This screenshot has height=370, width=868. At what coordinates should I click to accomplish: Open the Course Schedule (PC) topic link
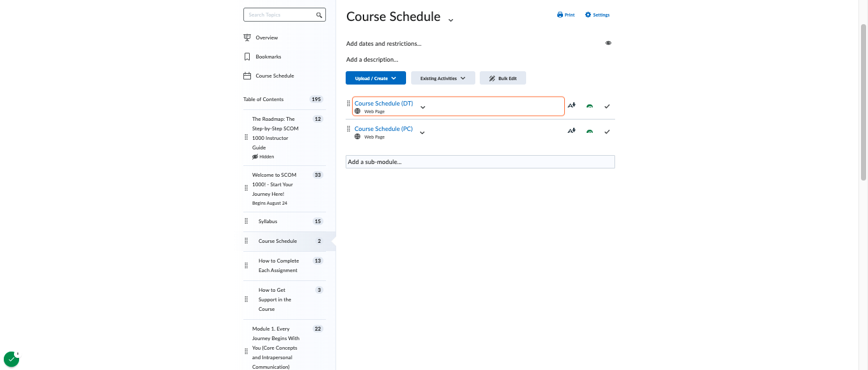pyautogui.click(x=384, y=128)
